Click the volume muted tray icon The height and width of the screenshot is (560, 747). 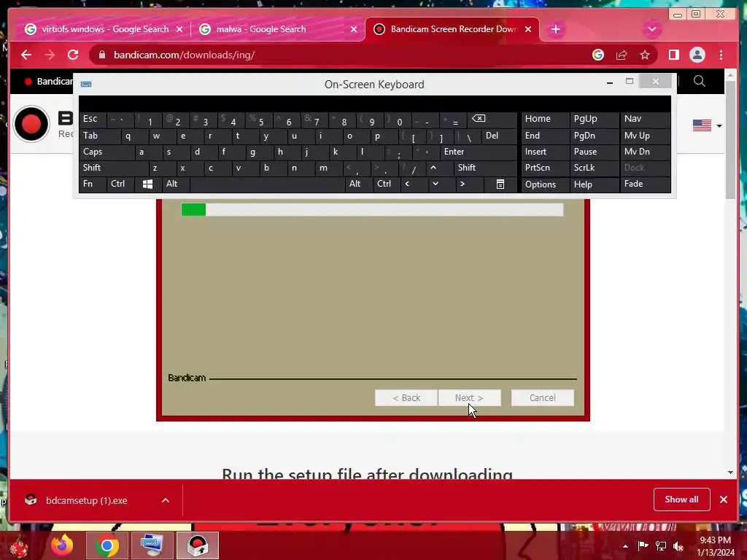[678, 545]
